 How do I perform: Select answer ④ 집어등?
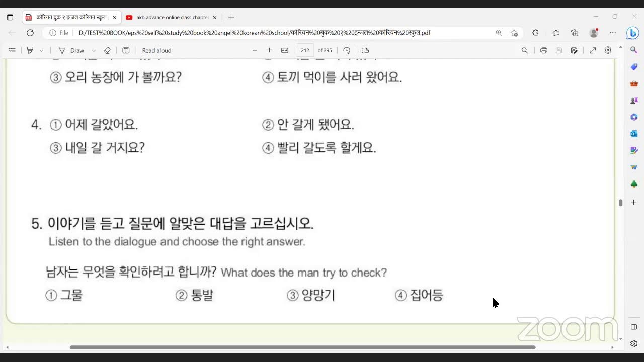click(x=419, y=295)
